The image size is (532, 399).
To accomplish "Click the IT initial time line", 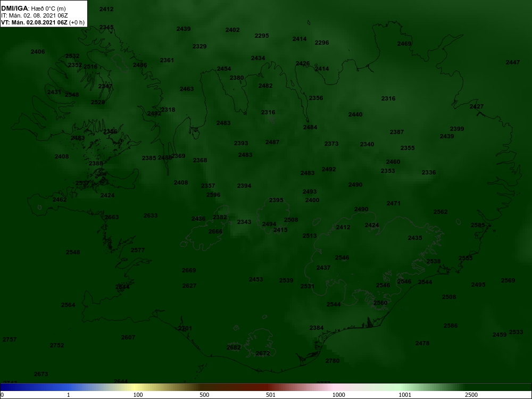I will coord(34,15).
